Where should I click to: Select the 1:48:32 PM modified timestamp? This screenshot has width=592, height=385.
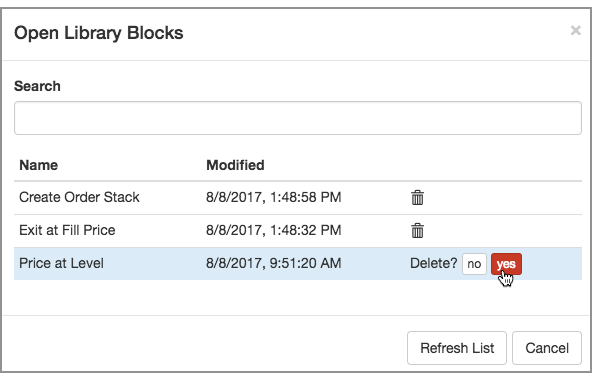274,230
